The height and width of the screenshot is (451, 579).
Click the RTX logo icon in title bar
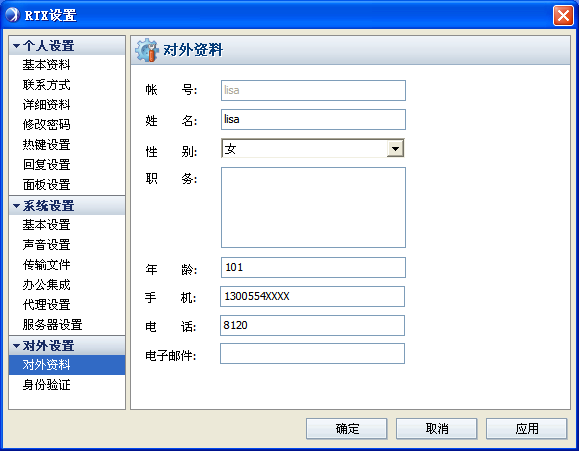[x=12, y=15]
